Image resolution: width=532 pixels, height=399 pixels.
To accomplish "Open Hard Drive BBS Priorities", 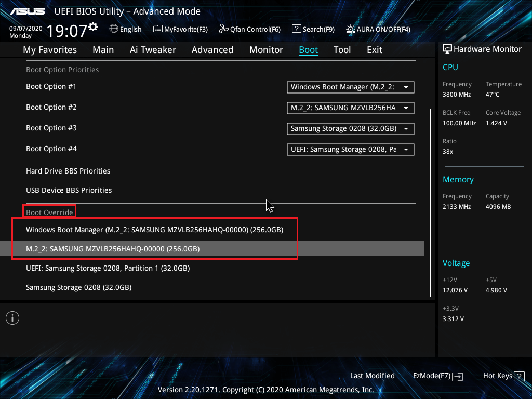I will click(68, 171).
